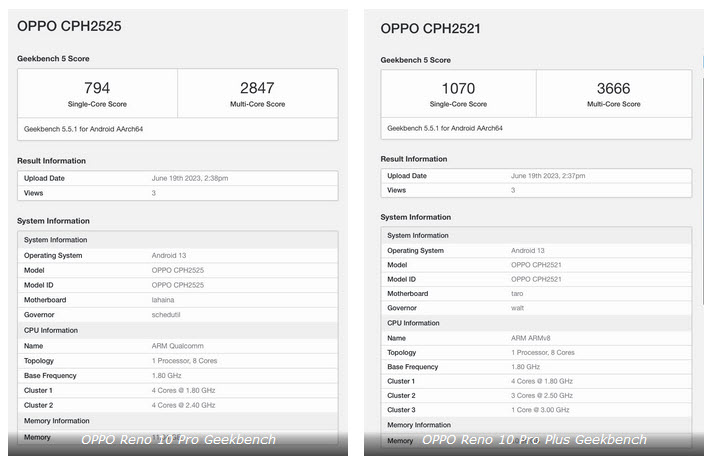719x467 pixels.
Task: Click '4 Cores @ 1.80 GHz' in CPH2525 panel
Action: (x=183, y=391)
